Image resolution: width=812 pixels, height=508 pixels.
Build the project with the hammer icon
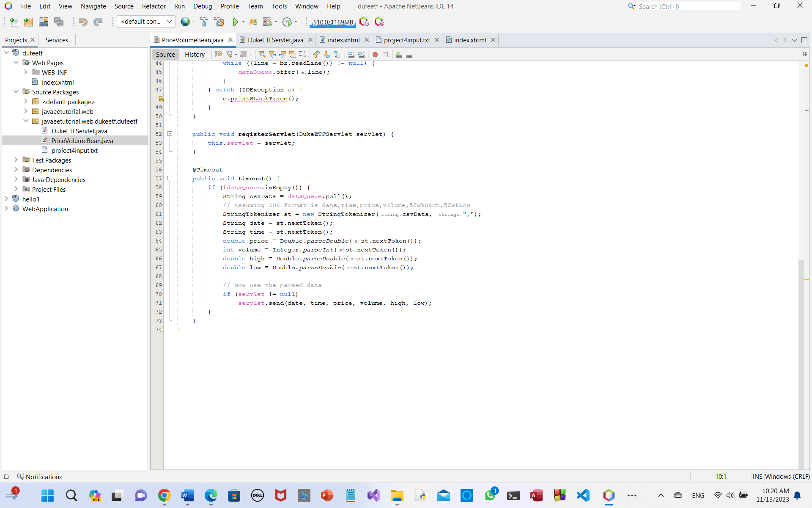pos(204,22)
